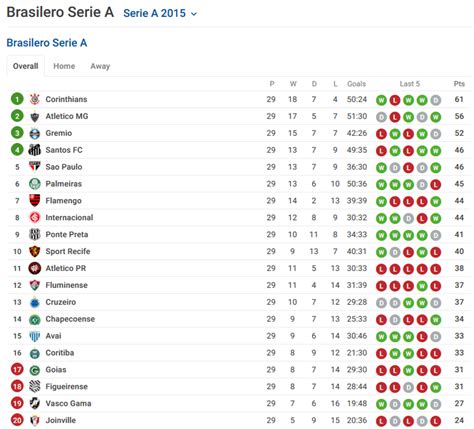The height and width of the screenshot is (429, 474).
Task: Open the Fluminense team link
Action: click(67, 285)
